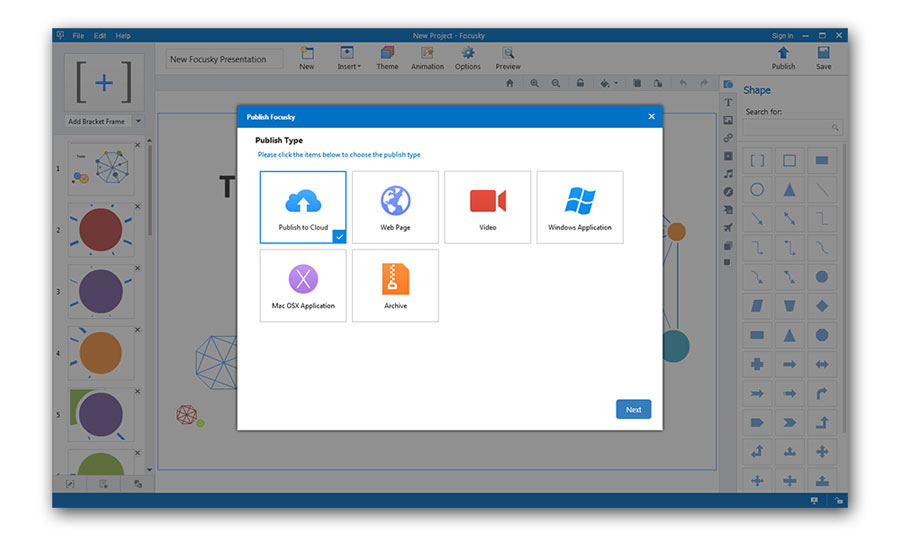Viewport: 900px width, 543px height.
Task: Toggle the lock icon in canvas toolbar
Action: pyautogui.click(x=580, y=83)
